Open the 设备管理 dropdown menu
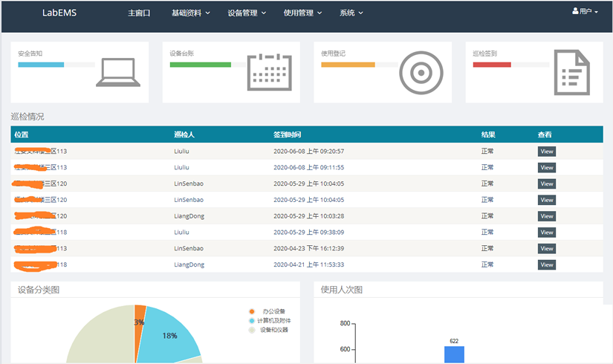Screen dimensions: 613x364 pos(247,13)
